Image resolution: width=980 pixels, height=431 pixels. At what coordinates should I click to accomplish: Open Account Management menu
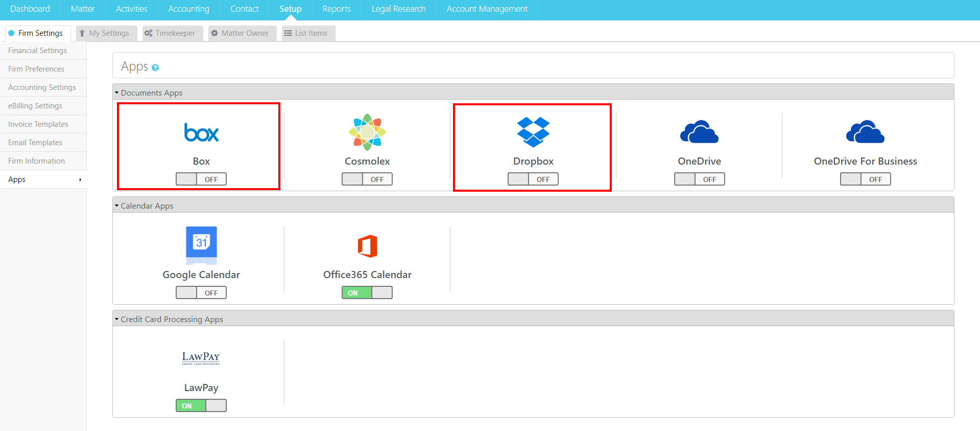coord(487,9)
